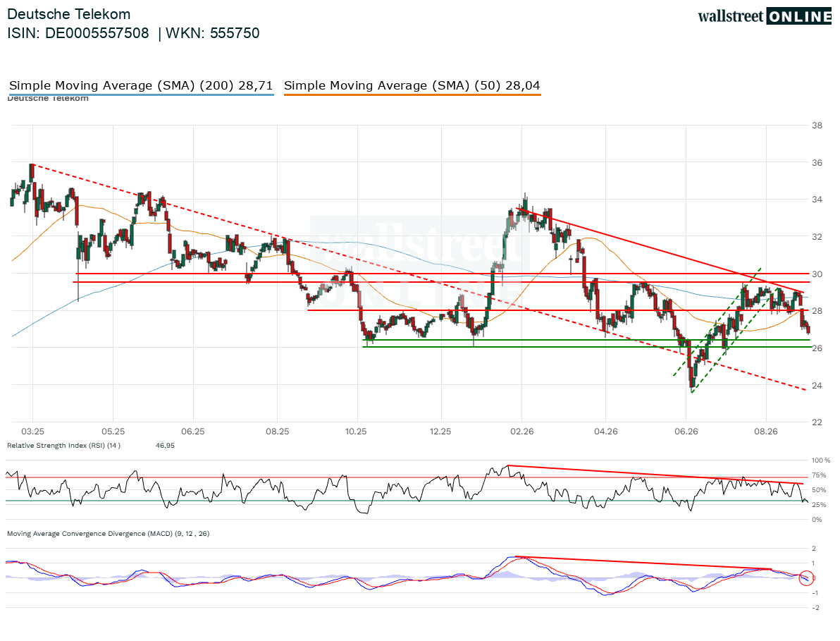Click the RSI 100 % scale label

[821, 460]
